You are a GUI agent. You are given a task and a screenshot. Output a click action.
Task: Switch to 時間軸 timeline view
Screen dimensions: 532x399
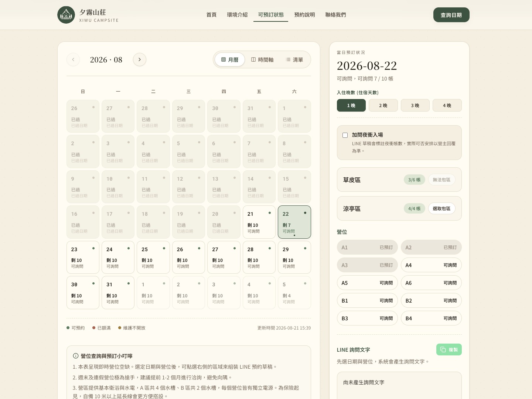click(x=262, y=59)
